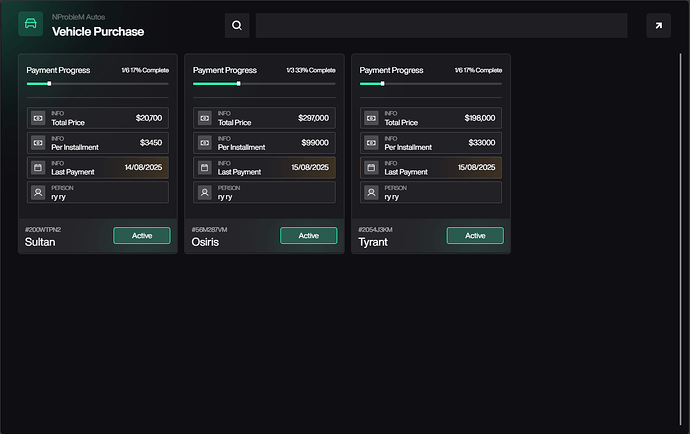Click Sultan's Total Price money icon
This screenshot has height=434, width=690.
(38, 118)
